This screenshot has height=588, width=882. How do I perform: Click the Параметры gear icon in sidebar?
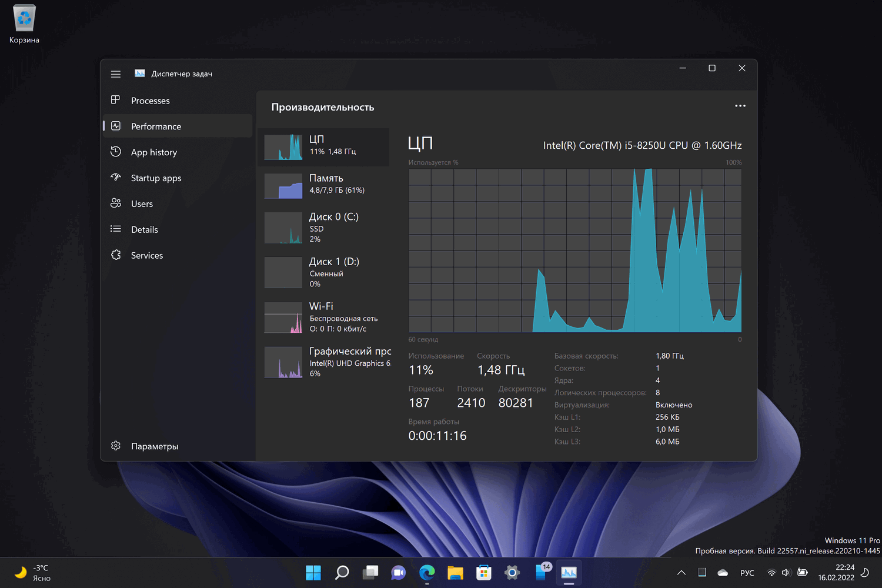pyautogui.click(x=116, y=446)
